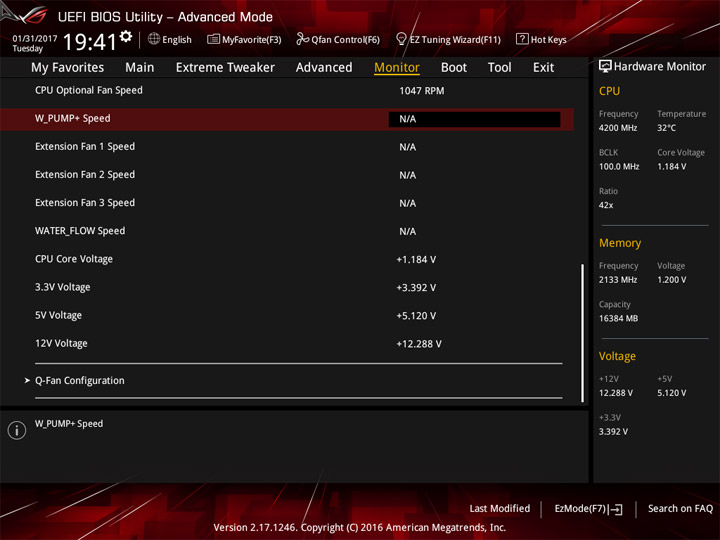
Task: Click the +5.120 V value
Action: (416, 316)
